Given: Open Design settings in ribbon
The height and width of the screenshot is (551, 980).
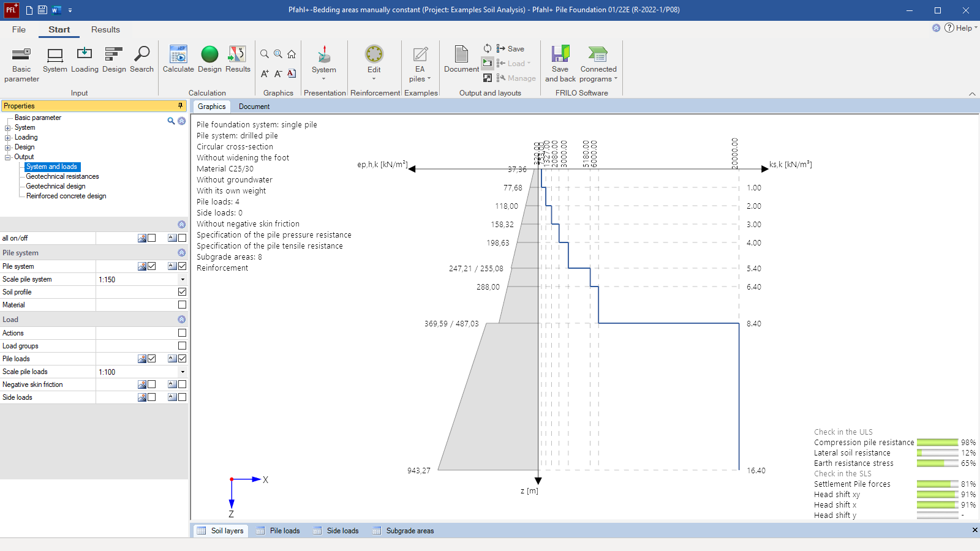Looking at the screenshot, I should pos(114,60).
